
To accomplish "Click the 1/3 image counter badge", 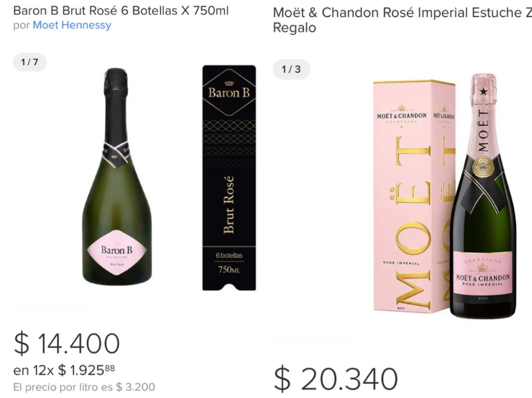I will click(291, 69).
